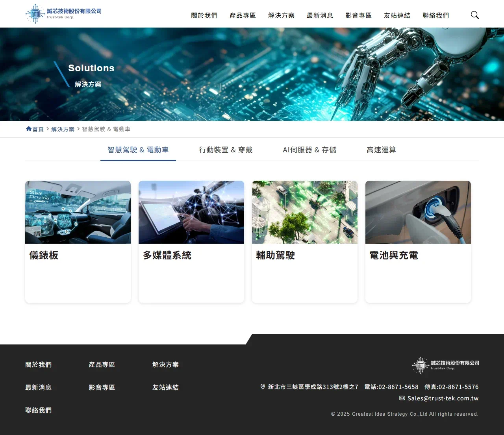Viewport: 504px width, 435px height.
Task: Click the envelope icon next to Sales email
Action: tap(402, 398)
